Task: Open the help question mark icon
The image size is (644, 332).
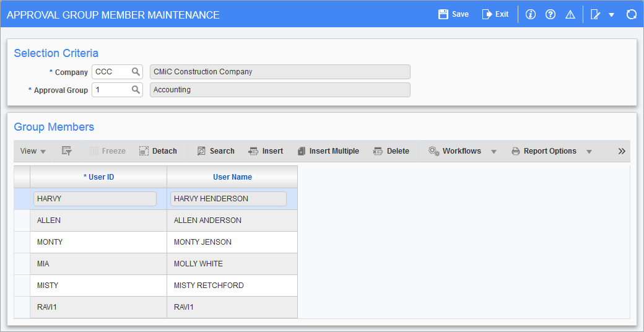Action: (550, 14)
